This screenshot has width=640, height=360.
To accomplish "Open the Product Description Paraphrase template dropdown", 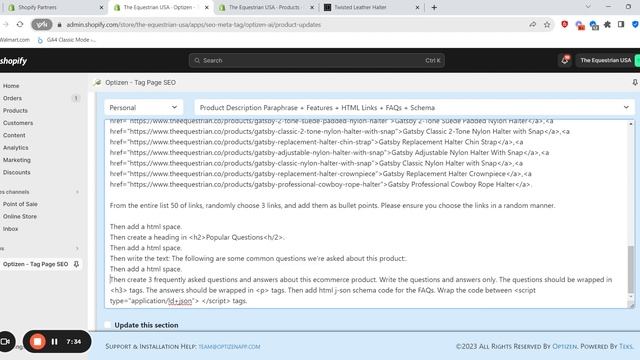I will pos(414,108).
